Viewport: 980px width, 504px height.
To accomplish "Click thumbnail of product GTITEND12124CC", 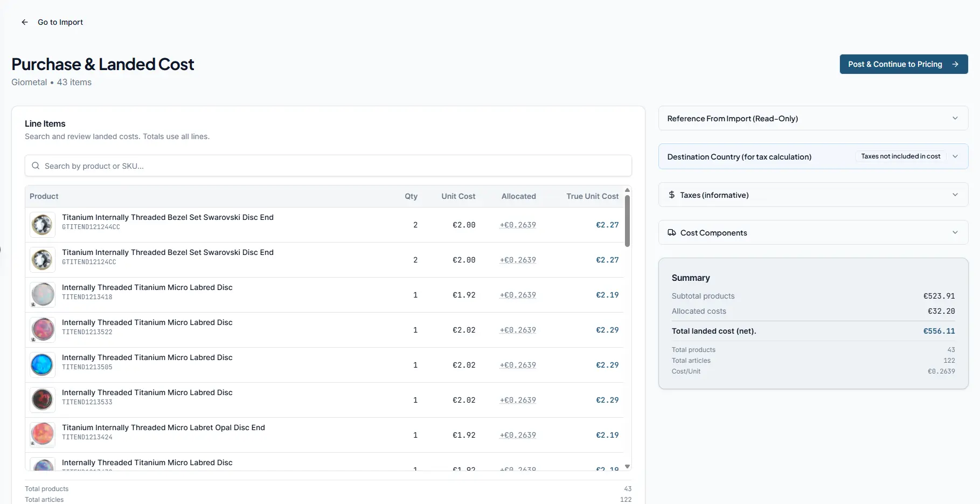I will click(43, 260).
